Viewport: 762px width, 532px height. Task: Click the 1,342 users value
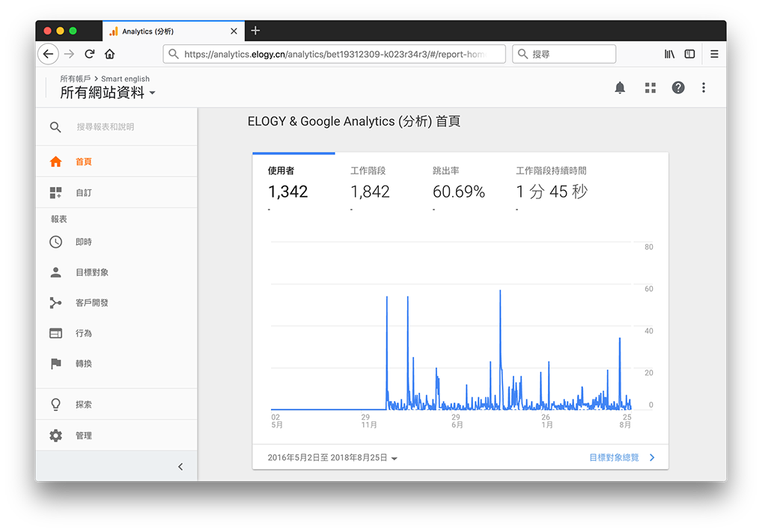(287, 192)
